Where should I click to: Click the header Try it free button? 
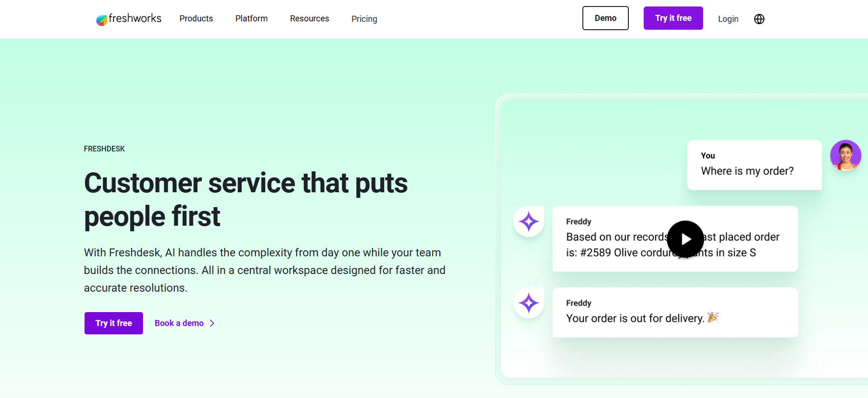[x=673, y=18]
